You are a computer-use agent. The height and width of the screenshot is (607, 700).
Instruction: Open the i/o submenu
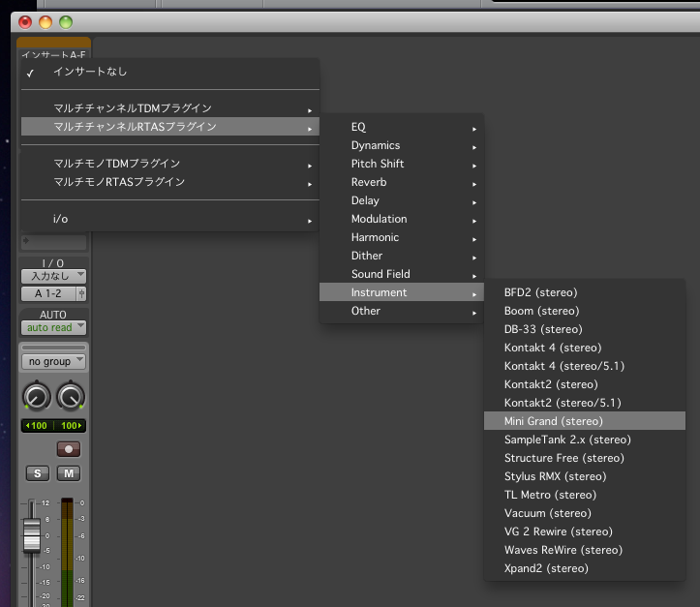[170, 219]
